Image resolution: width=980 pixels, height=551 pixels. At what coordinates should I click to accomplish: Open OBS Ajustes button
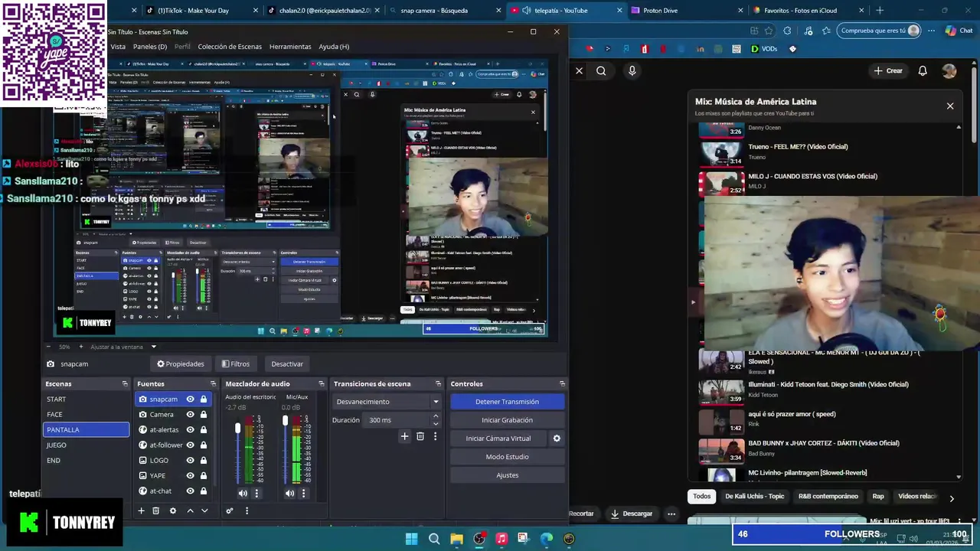tap(507, 475)
